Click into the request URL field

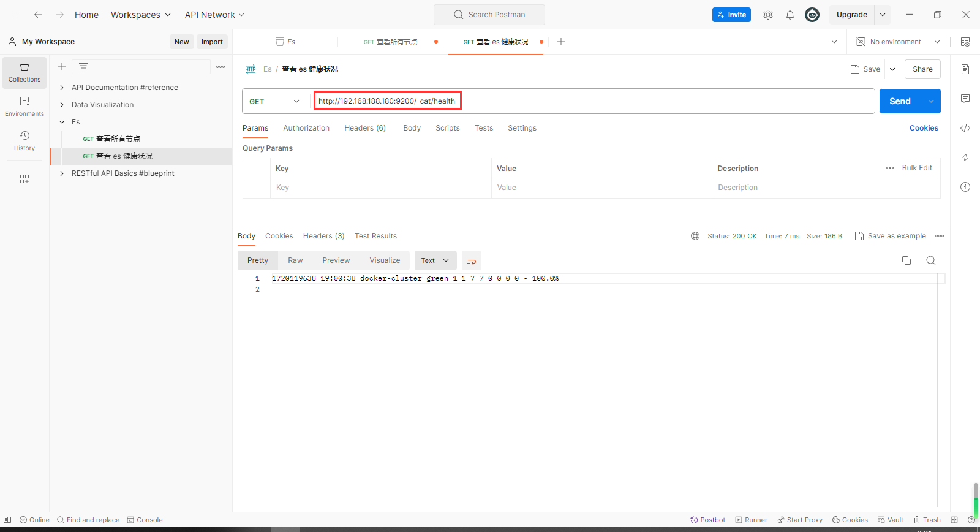tap(594, 101)
